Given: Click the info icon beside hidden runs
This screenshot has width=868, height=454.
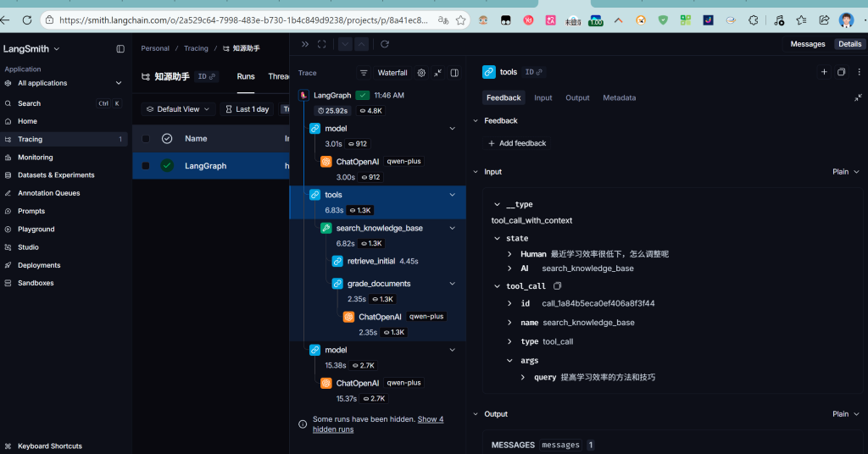Looking at the screenshot, I should (303, 424).
